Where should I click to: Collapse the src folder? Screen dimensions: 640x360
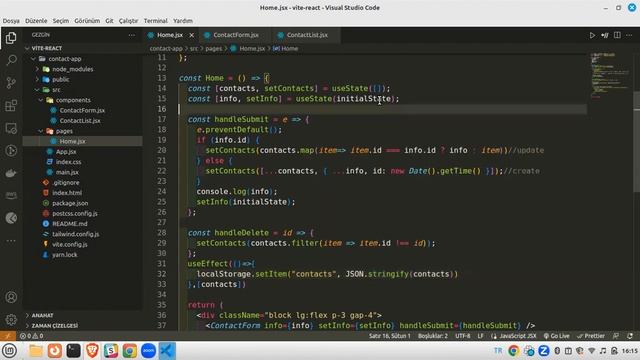(x=82, y=89)
